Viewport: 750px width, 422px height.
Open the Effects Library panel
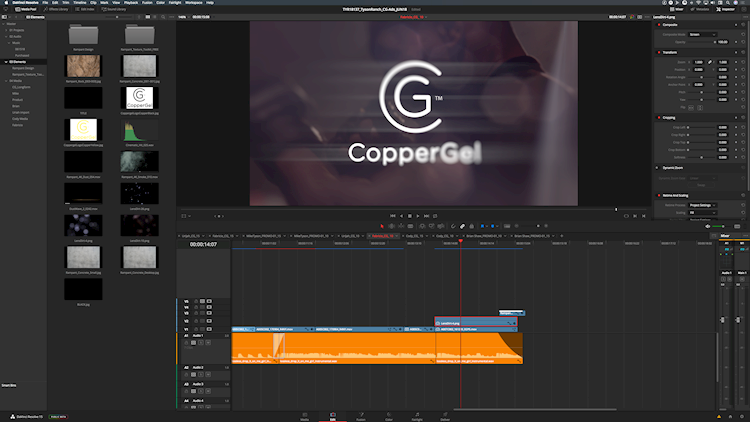click(56, 9)
